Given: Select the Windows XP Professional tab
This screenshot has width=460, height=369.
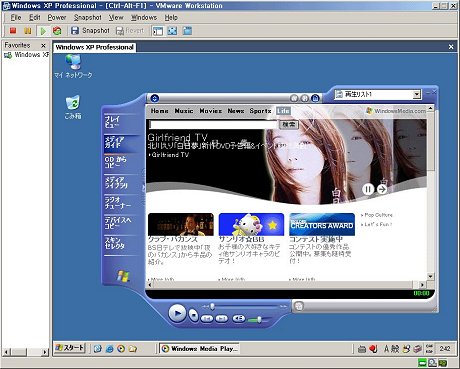Looking at the screenshot, I should coord(94,47).
